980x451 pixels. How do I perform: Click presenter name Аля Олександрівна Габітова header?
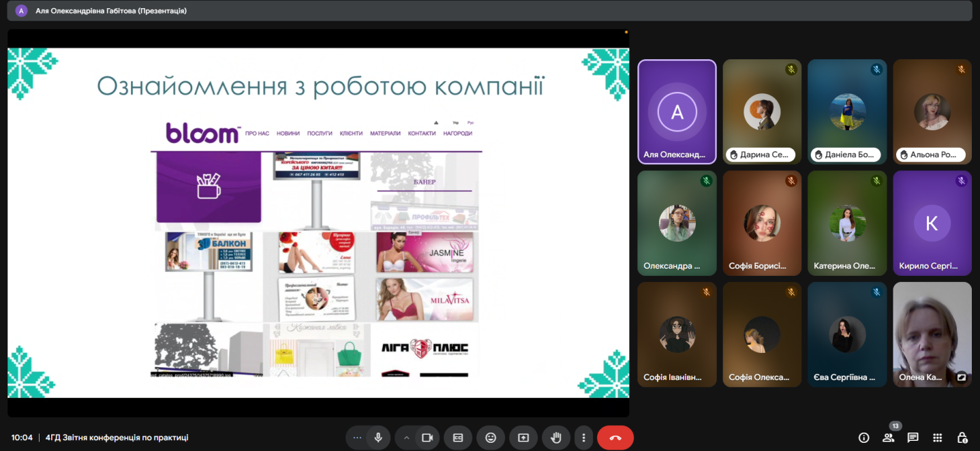[111, 11]
